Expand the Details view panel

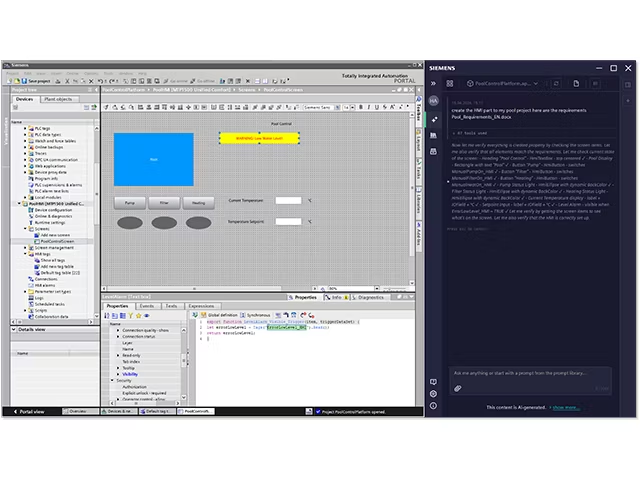15,328
